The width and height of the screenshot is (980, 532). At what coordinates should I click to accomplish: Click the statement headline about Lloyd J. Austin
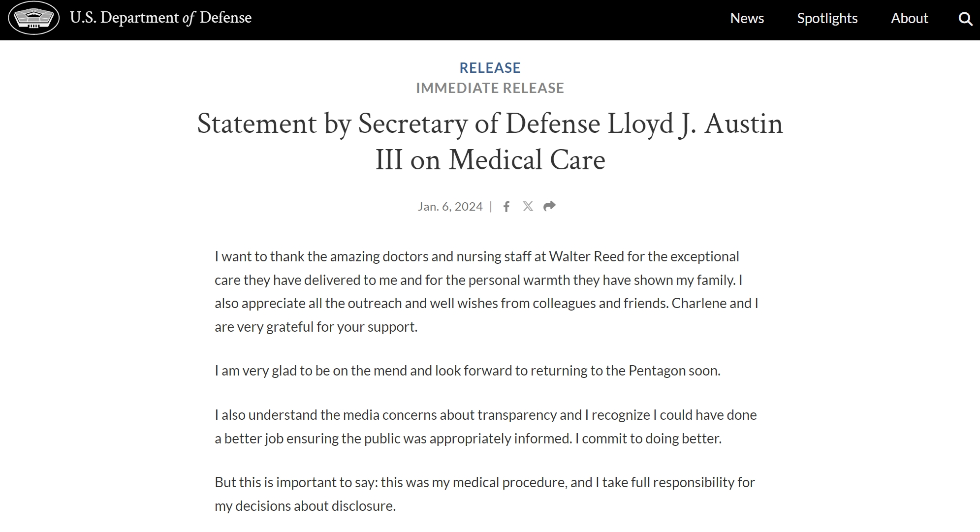click(x=490, y=141)
